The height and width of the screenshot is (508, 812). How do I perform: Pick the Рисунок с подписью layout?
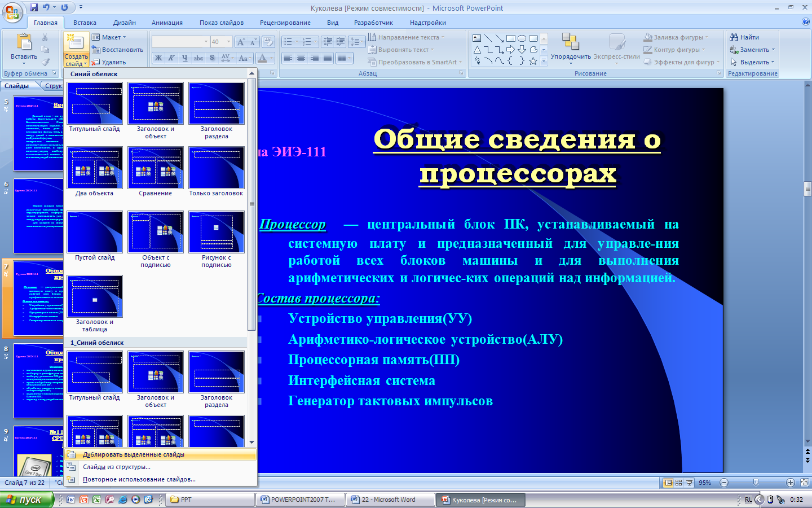point(217,239)
